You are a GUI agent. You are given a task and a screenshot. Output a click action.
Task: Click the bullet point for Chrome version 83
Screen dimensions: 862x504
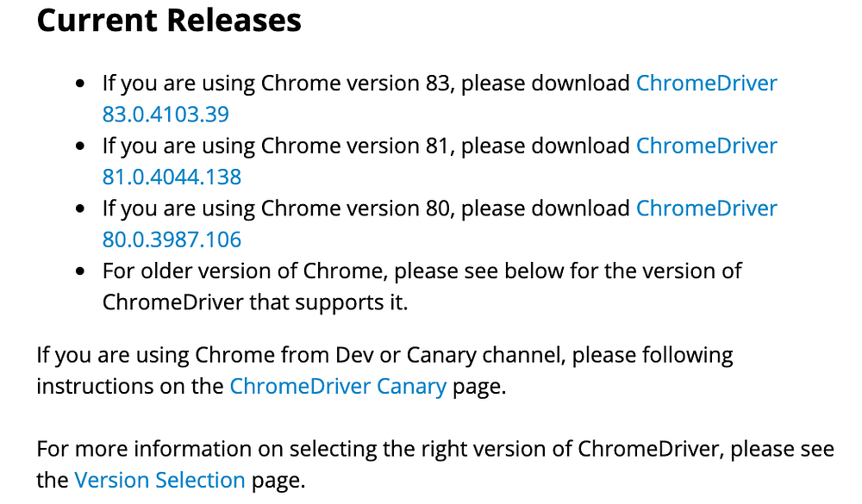80,84
